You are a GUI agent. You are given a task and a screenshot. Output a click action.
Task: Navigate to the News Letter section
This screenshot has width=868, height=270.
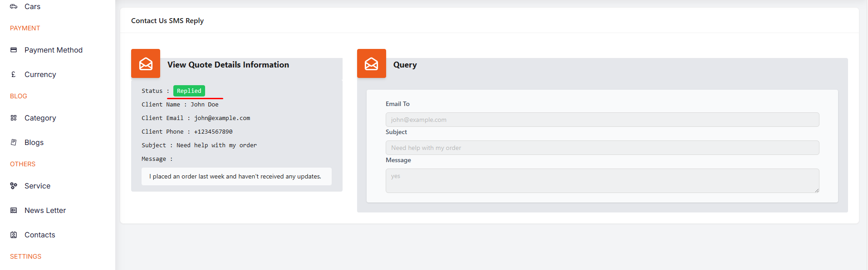[x=45, y=210]
